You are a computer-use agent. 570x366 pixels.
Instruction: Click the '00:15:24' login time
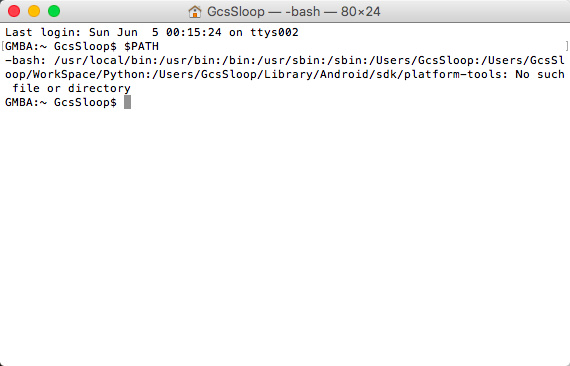[x=194, y=32]
